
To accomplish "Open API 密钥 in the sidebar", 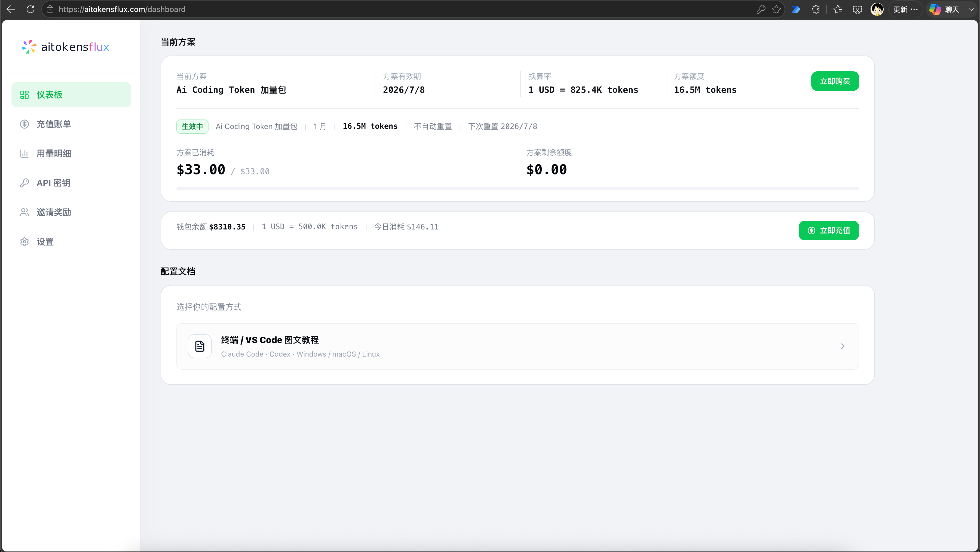I will [71, 183].
